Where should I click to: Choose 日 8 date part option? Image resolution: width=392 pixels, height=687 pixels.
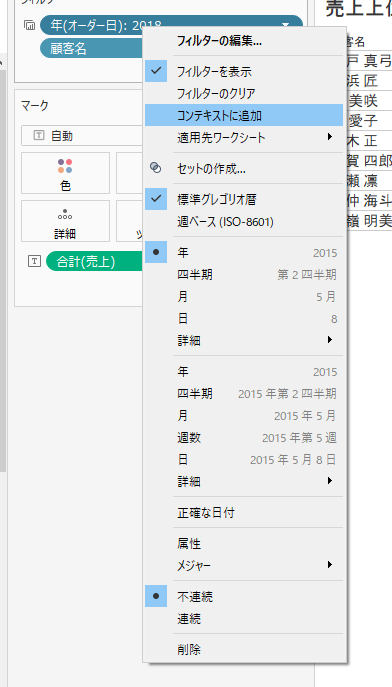pyautogui.click(x=244, y=319)
